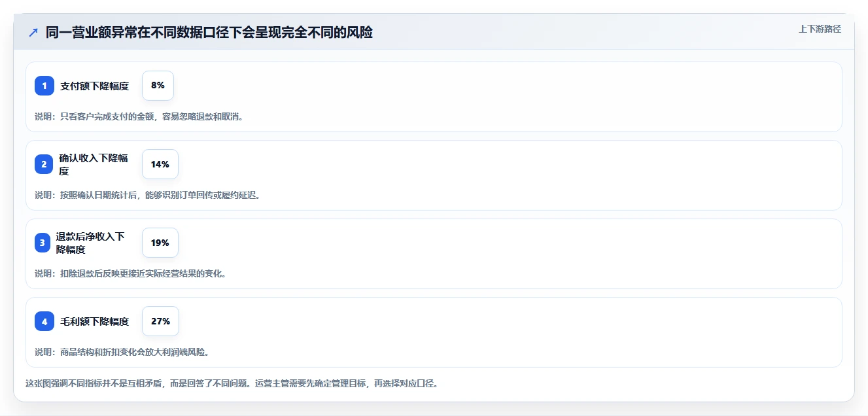
Task: Click the 上下游路径 label
Action: point(820,29)
